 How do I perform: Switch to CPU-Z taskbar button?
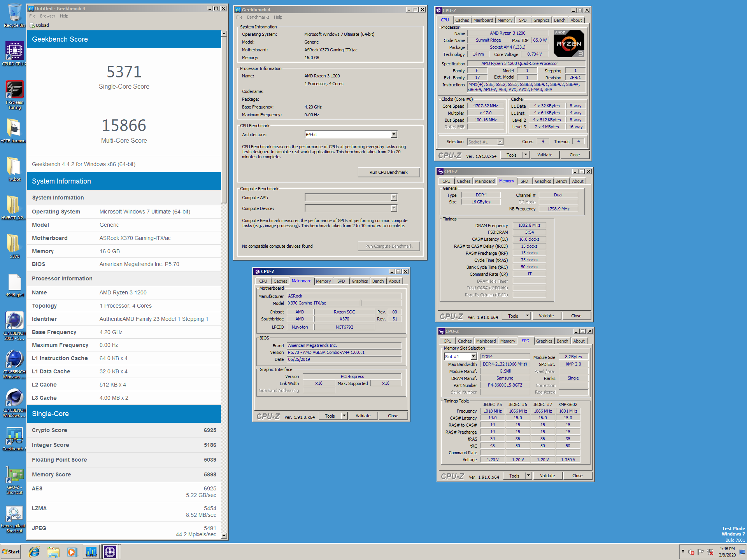point(110,552)
